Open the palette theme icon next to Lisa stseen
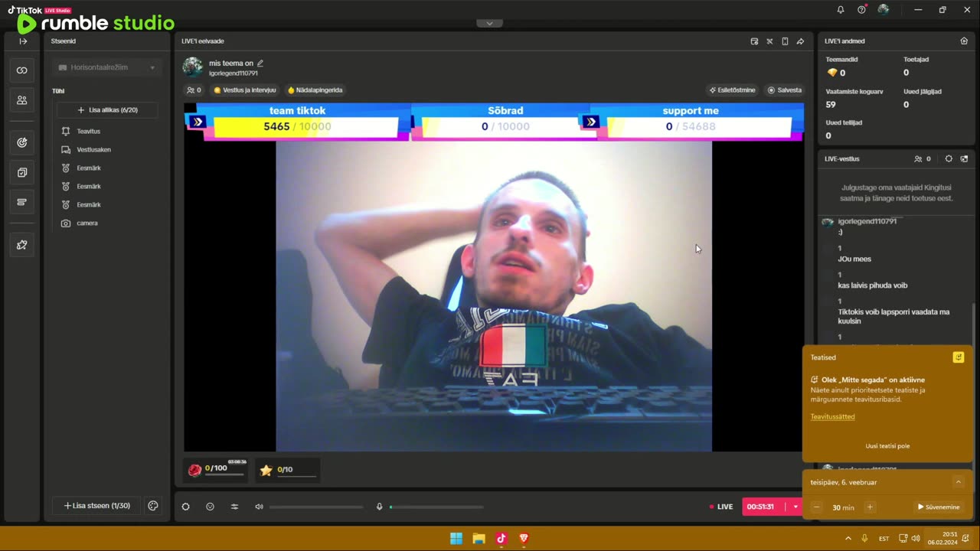The width and height of the screenshot is (980, 551). (x=153, y=506)
